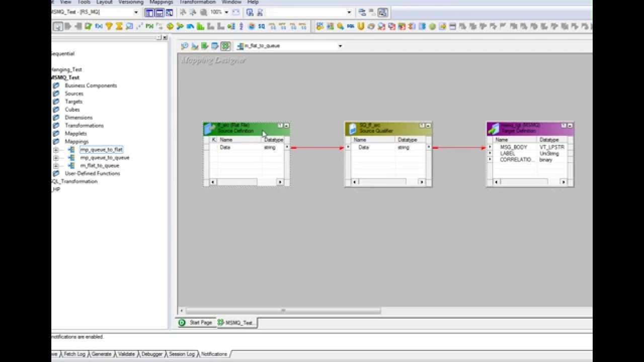Image resolution: width=644 pixels, height=362 pixels.
Task: Select the Sources folder in Navigator
Action: pos(74,94)
